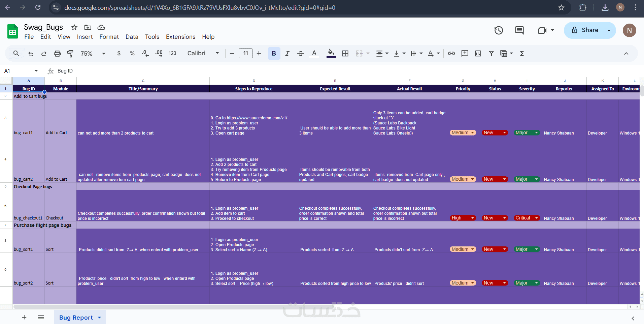Print the spreadsheet
Screen dimensions: 644x324
click(x=57, y=53)
